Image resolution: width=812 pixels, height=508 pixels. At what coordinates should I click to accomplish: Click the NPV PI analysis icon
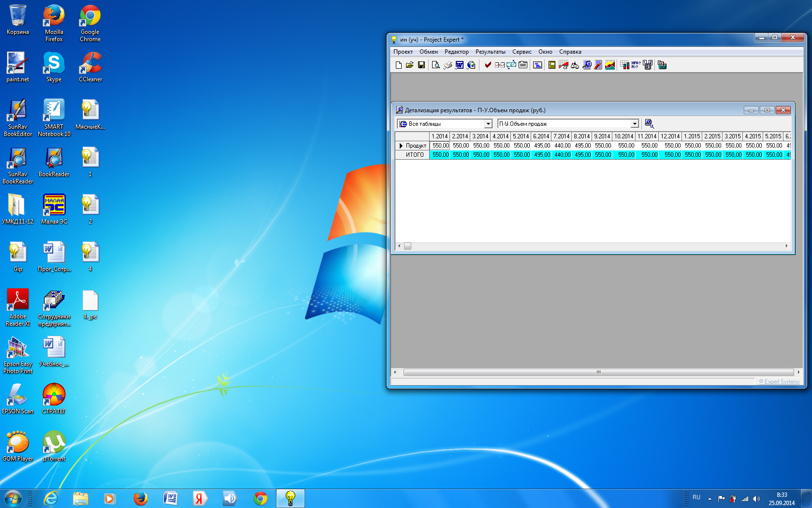pyautogui.click(x=636, y=65)
